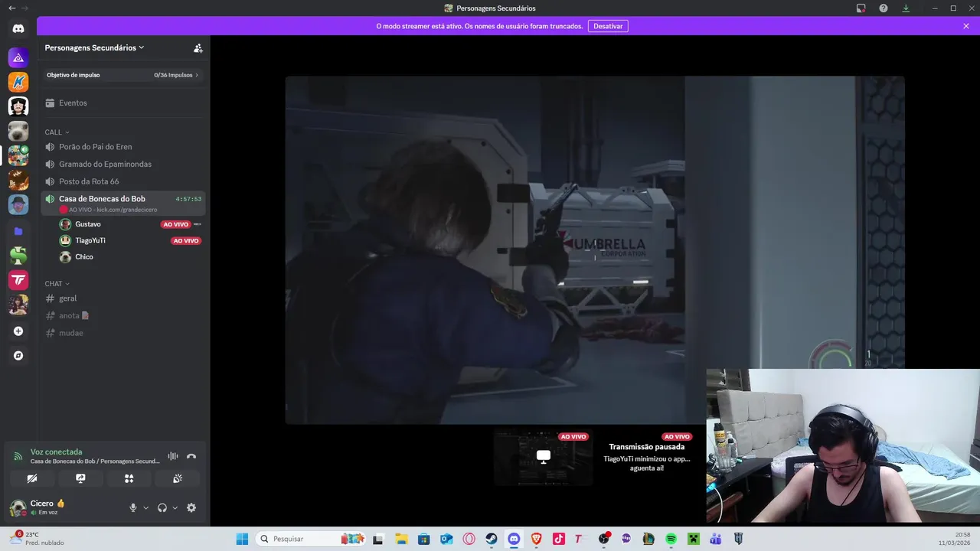This screenshot has width=980, height=551.
Task: Turn on camera in voice panel
Action: (32, 478)
